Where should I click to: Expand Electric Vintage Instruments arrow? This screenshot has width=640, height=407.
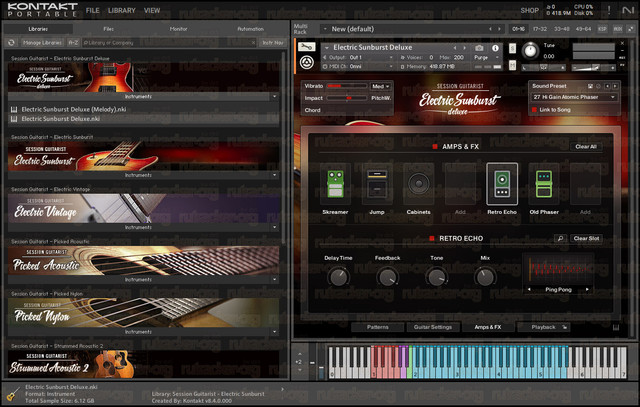click(x=274, y=227)
